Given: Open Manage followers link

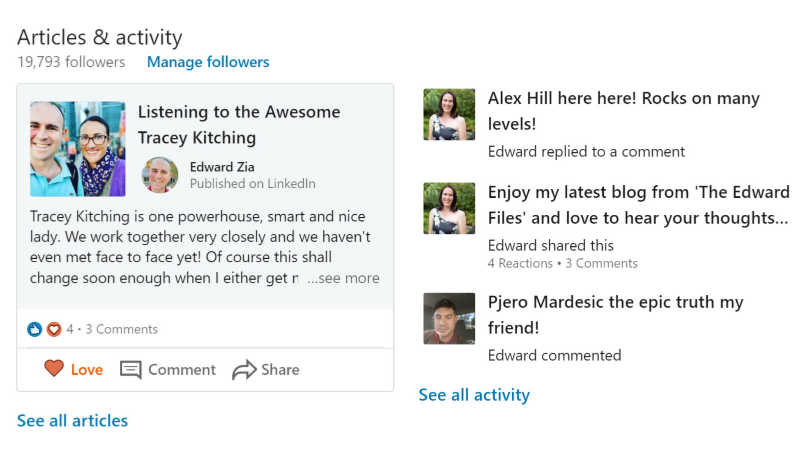Looking at the screenshot, I should pyautogui.click(x=208, y=62).
